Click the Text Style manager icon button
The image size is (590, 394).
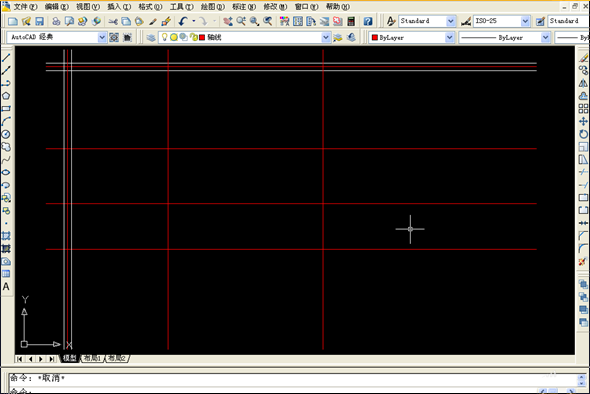[x=391, y=21]
